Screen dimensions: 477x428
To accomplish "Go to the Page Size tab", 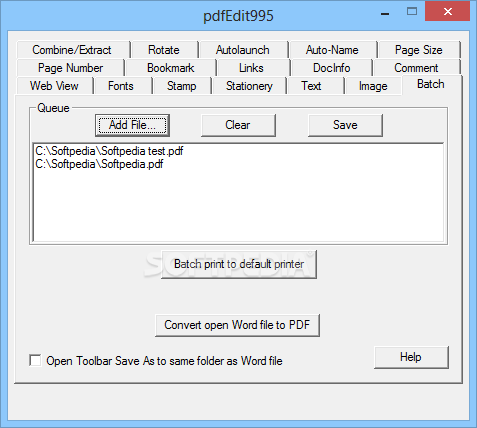I will tap(419, 50).
